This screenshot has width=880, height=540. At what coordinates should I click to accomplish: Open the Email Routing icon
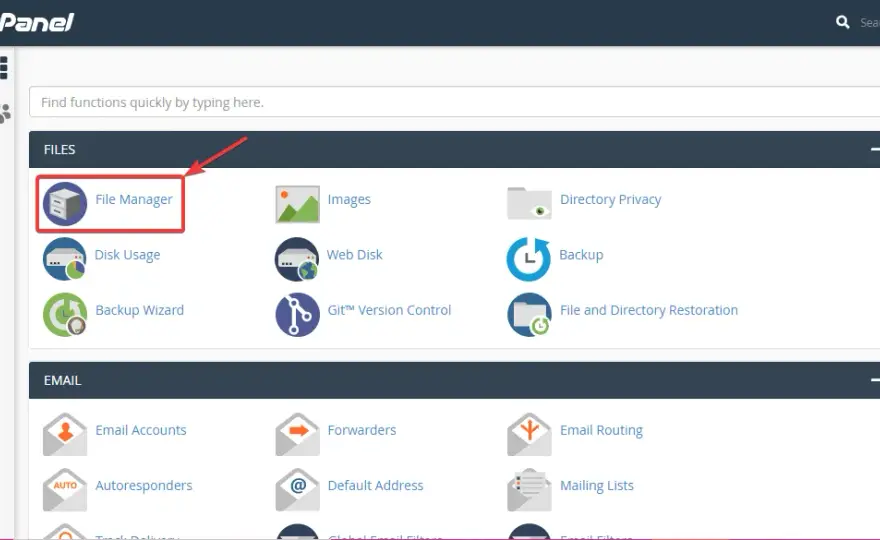[x=529, y=434]
